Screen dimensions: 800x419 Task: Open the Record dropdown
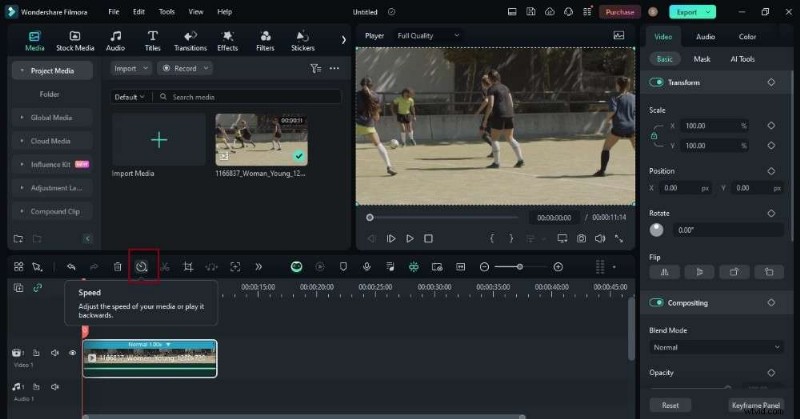pos(185,68)
